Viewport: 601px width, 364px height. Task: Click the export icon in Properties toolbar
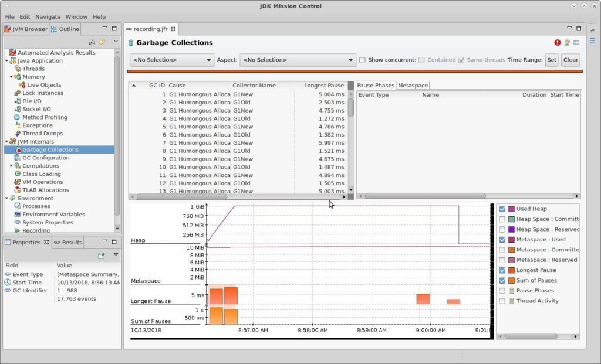[101, 256]
